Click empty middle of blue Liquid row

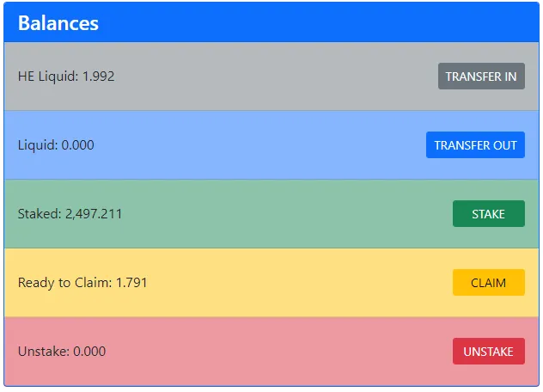pos(258,145)
